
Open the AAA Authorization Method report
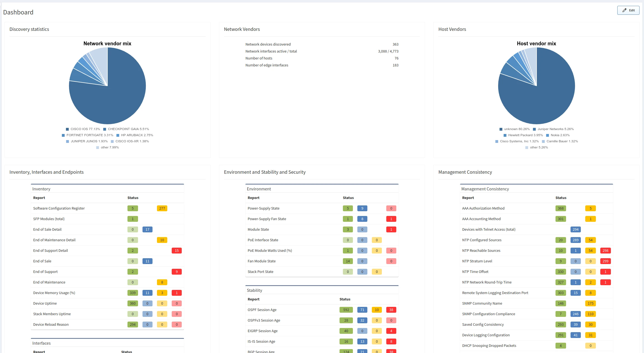pos(483,208)
